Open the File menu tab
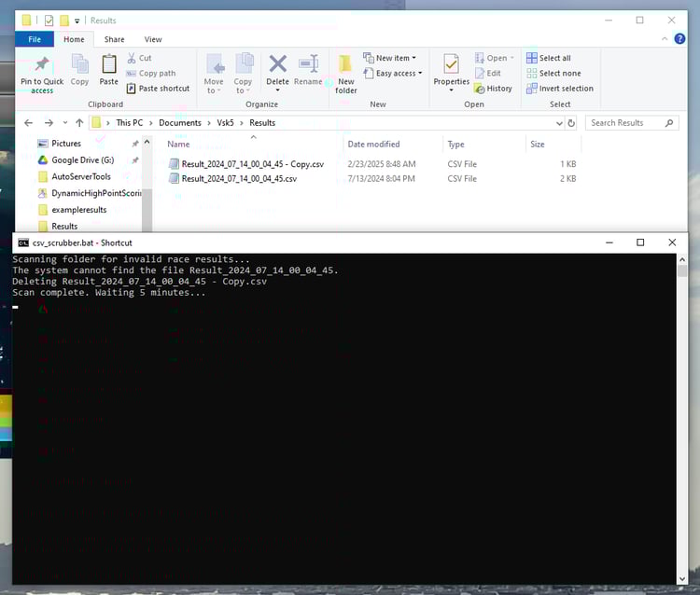Viewport: 700px width, 595px height. (35, 39)
